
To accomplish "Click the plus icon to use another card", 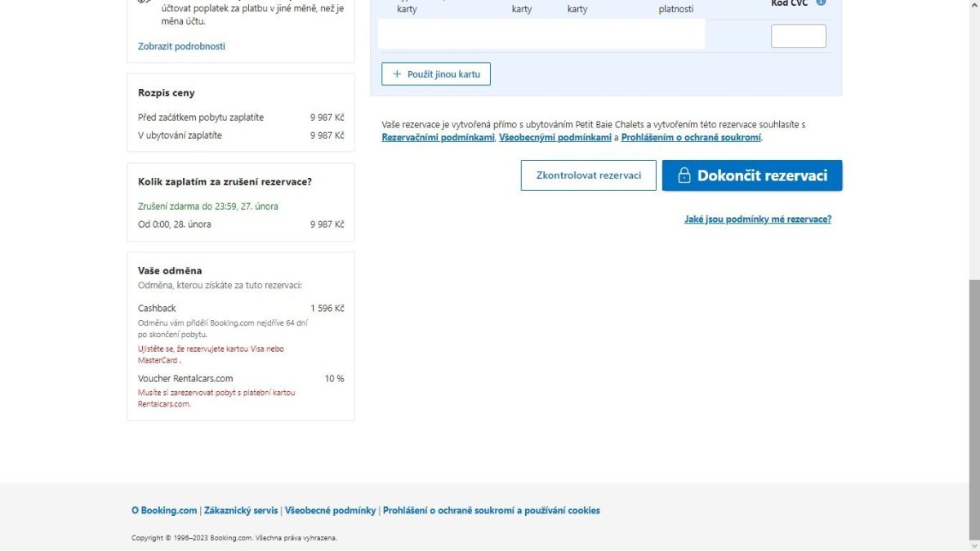I will pyautogui.click(x=397, y=74).
